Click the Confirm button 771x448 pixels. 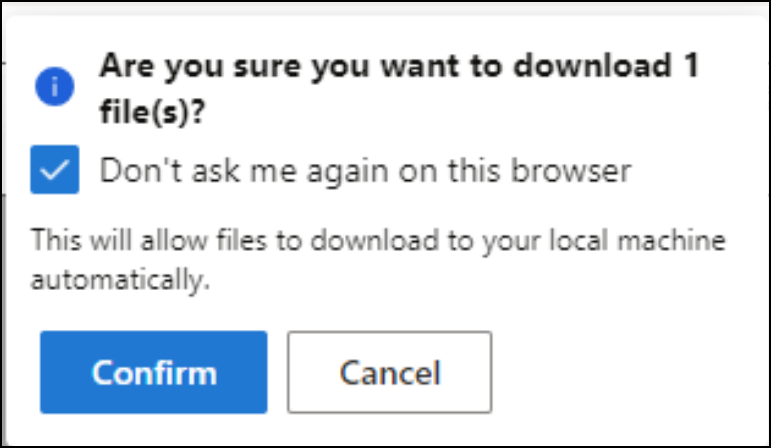click(154, 372)
